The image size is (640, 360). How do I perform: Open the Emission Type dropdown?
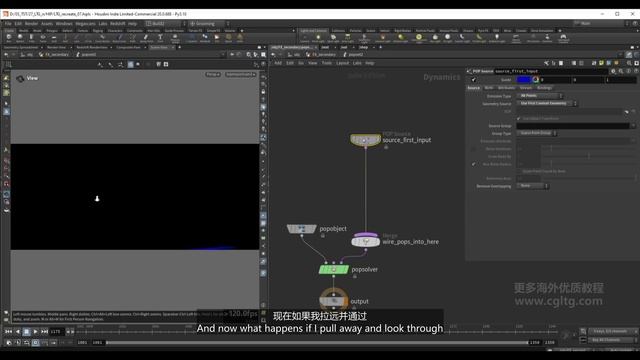tap(540, 96)
